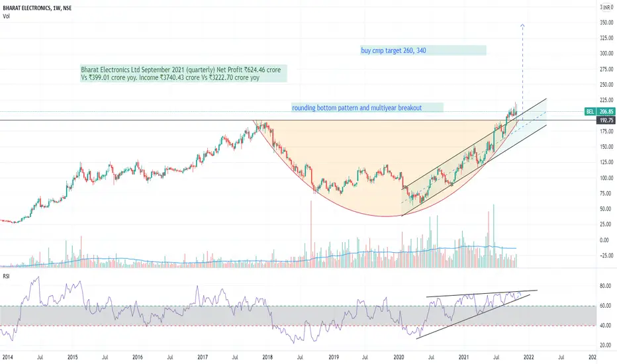Click the RSI 40.00 scale value
This screenshot has width=617, height=364.
tap(606, 326)
